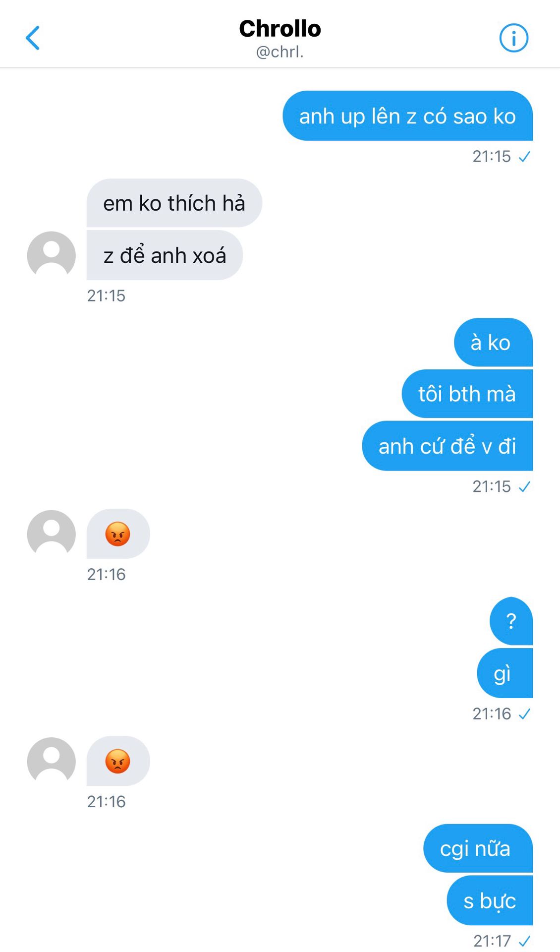Select message "anh up lên z có sao ko"

(407, 116)
